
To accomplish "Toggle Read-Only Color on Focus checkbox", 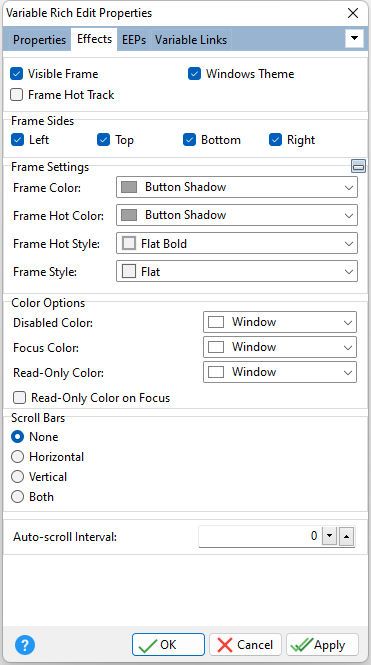I will [x=20, y=398].
